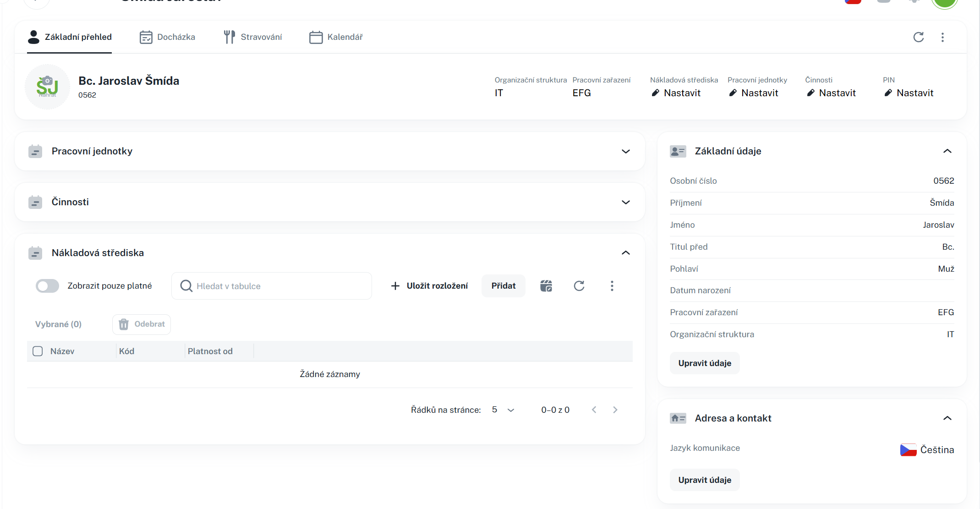This screenshot has height=509, width=980.
Task: Open three-dot menu in top tab bar
Action: click(x=942, y=37)
